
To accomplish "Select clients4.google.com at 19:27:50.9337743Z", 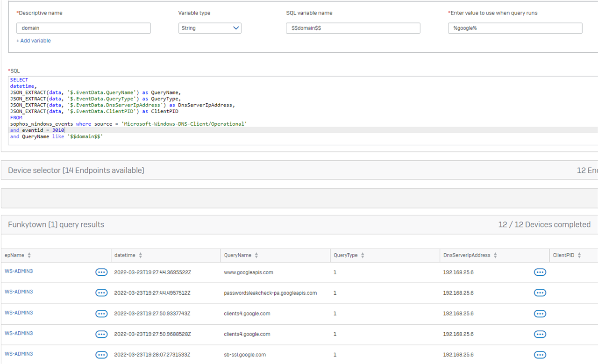I will point(247,314).
